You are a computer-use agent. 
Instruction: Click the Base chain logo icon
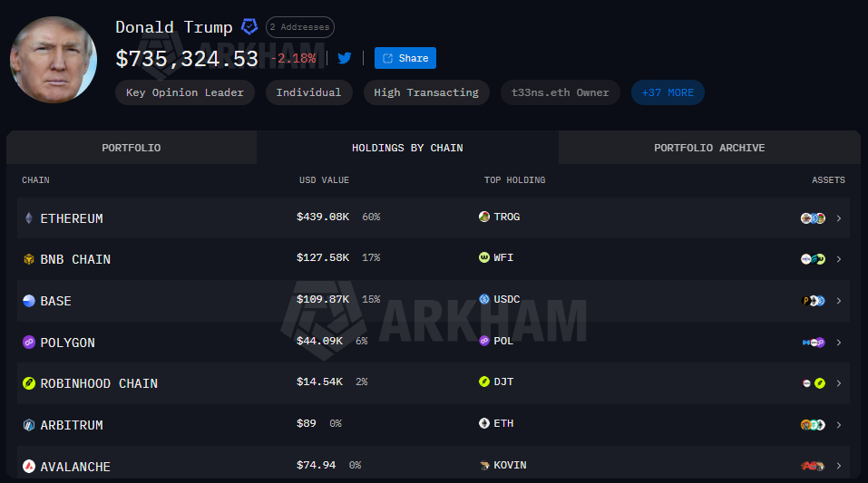click(29, 301)
